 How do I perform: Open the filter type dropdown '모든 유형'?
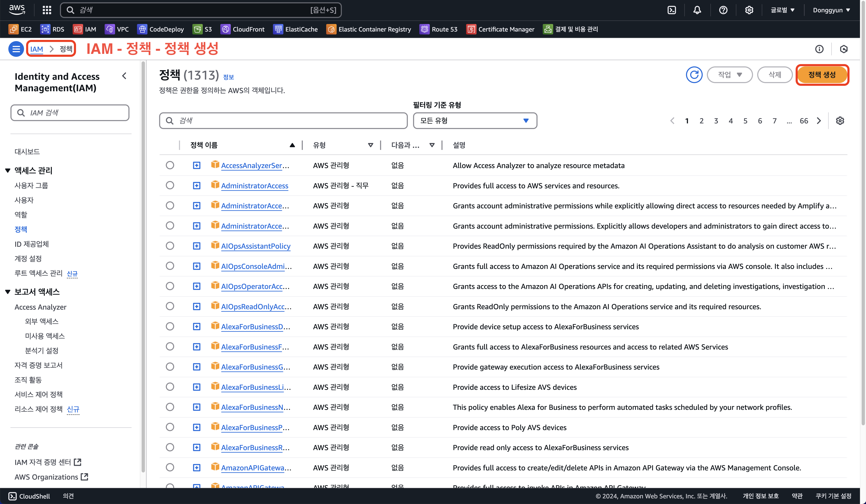tap(475, 121)
